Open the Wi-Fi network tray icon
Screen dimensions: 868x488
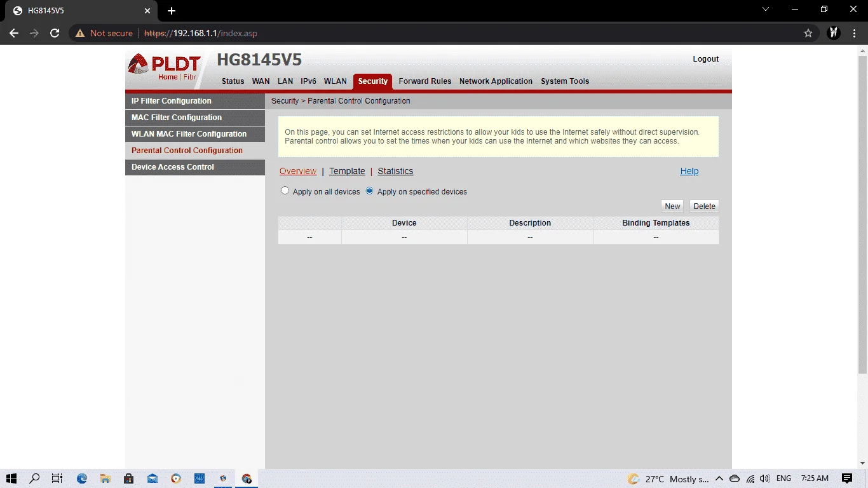pyautogui.click(x=750, y=478)
